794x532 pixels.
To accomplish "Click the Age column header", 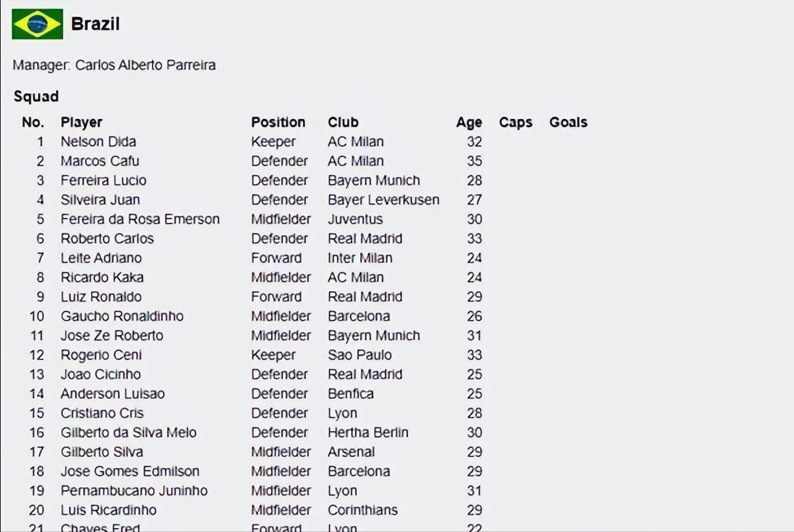I will tap(469, 122).
